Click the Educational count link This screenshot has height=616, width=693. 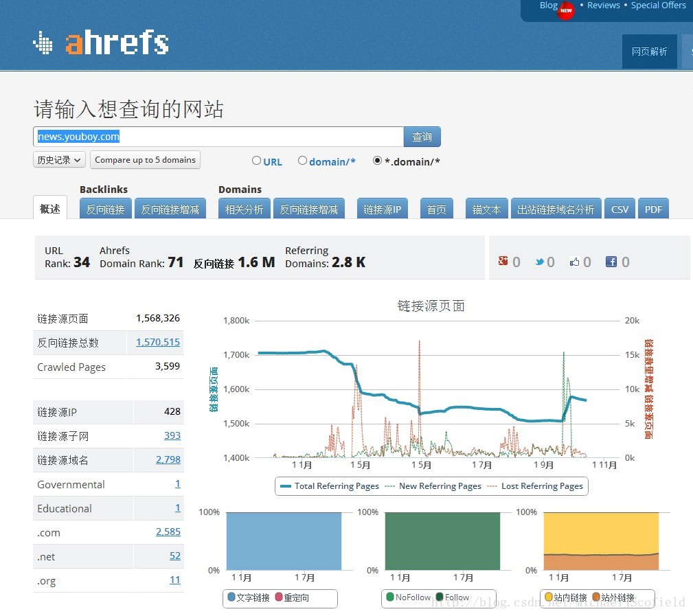click(178, 507)
